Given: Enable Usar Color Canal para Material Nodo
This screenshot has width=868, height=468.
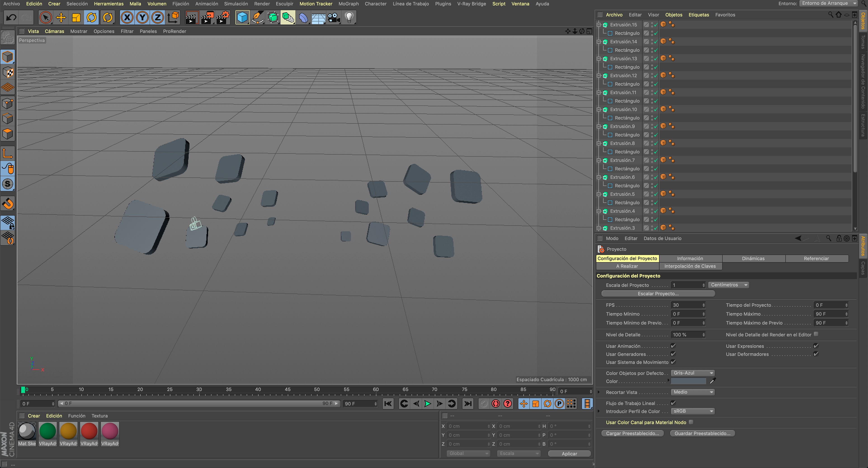Looking at the screenshot, I should [691, 422].
